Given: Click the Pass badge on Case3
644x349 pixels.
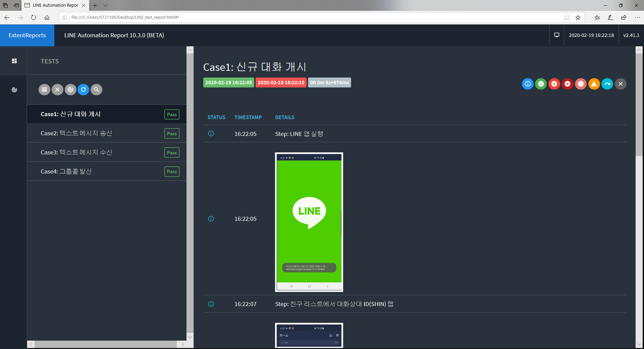Looking at the screenshot, I should [x=171, y=152].
